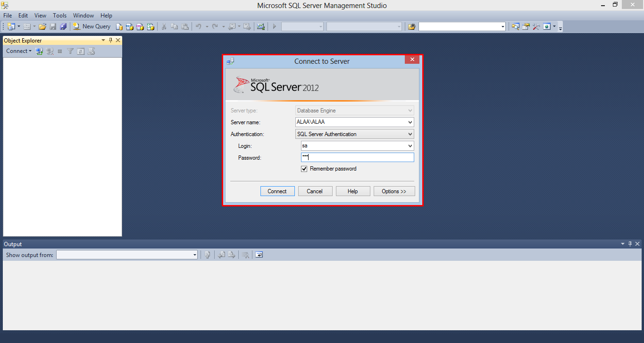Open the Edit menu
Viewport: 644px width, 343px height.
coord(23,16)
